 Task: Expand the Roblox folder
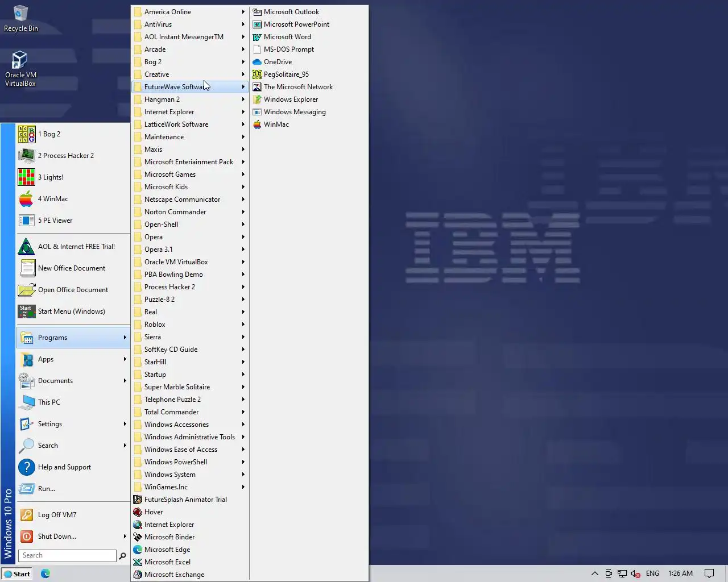190,325
